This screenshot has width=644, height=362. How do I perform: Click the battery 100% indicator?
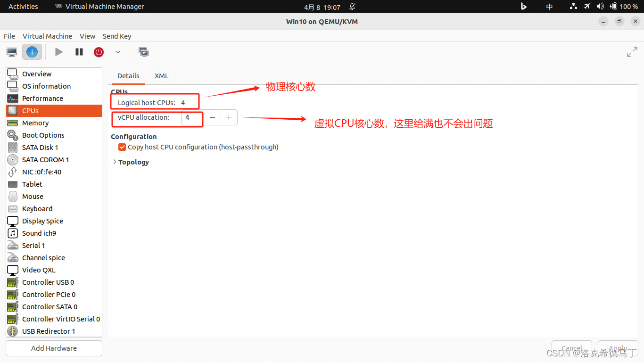[x=624, y=7]
